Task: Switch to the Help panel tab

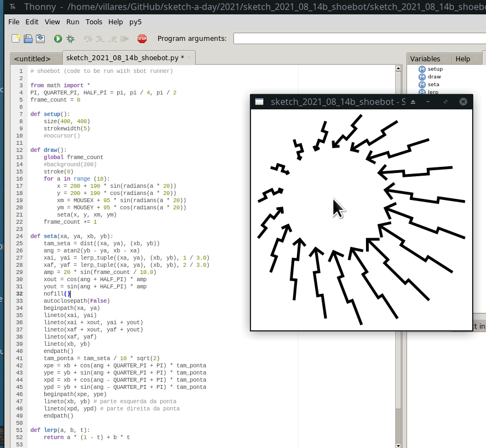Action: [463, 59]
